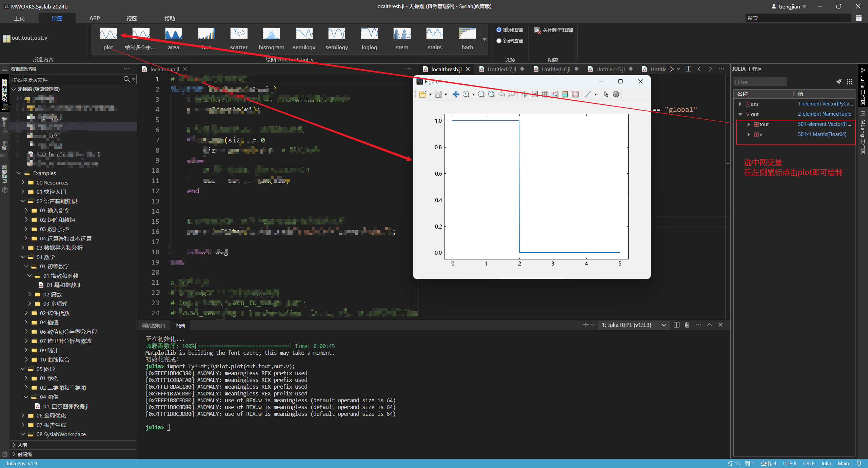The height and width of the screenshot is (468, 868).
Task: Expand the ans variable row
Action: 740,104
